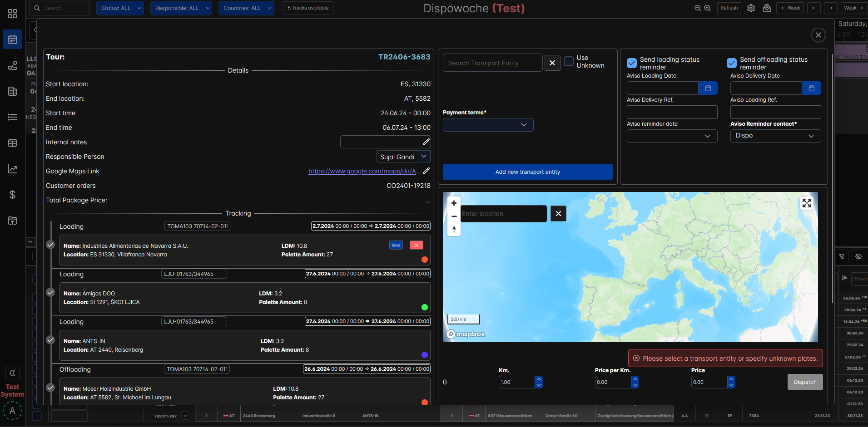868x427 pixels.
Task: Zoom out with magnifier minus icon
Action: coord(698,8)
